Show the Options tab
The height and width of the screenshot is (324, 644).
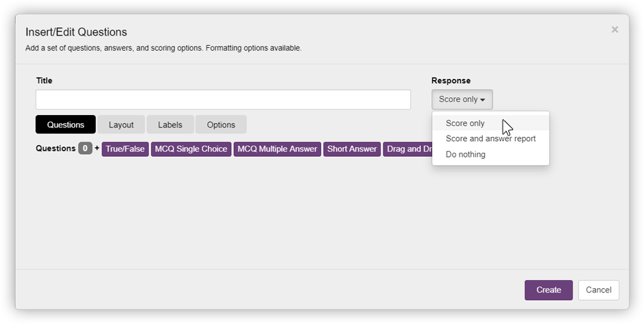tap(221, 125)
